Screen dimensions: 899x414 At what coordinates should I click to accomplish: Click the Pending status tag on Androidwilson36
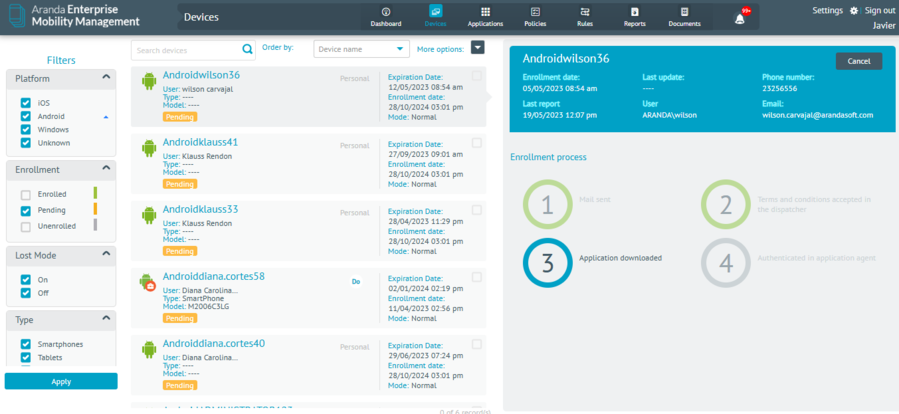tap(180, 117)
